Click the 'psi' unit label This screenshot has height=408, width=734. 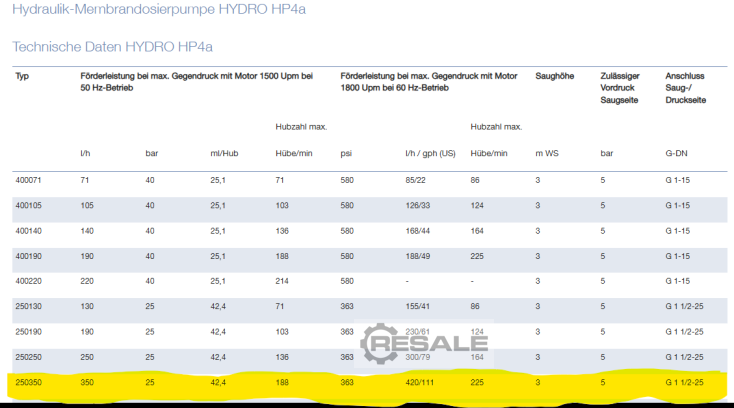[x=346, y=153]
